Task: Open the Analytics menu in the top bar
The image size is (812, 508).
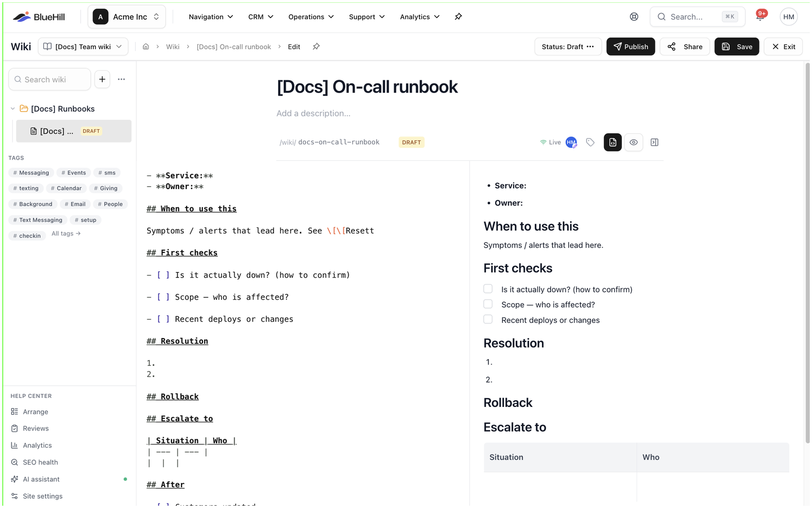Action: (x=420, y=17)
